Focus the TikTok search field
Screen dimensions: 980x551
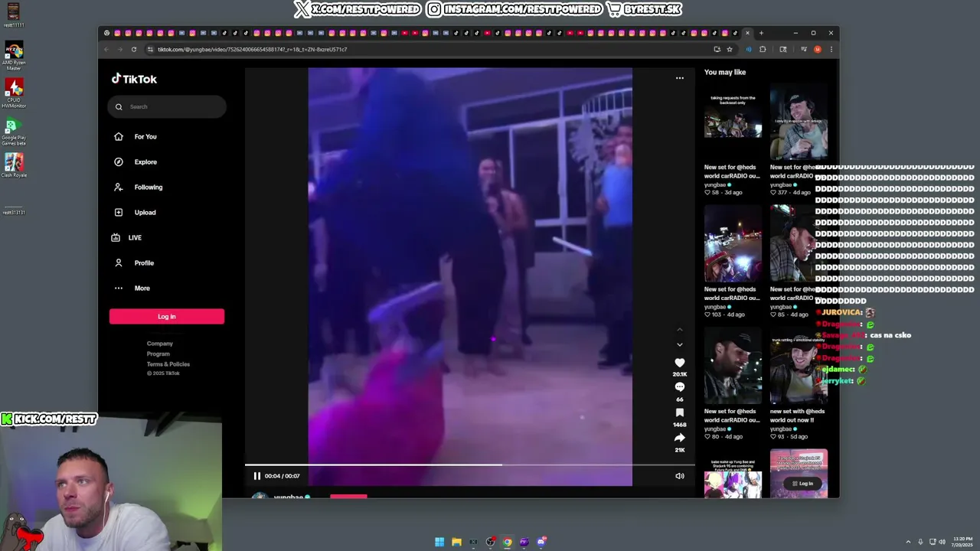(167, 106)
